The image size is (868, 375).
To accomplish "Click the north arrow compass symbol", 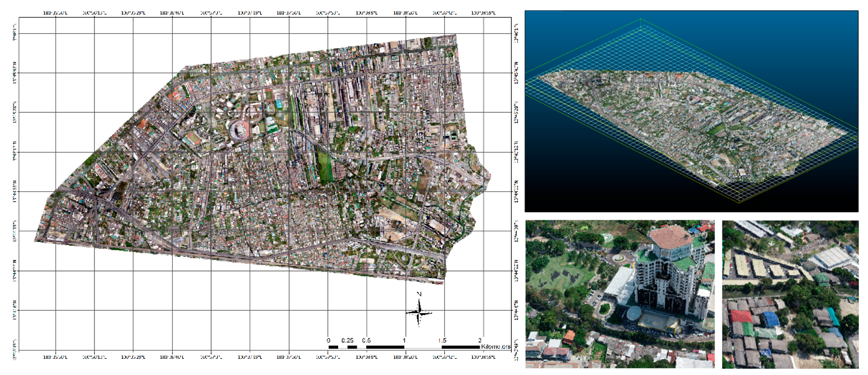I will [x=419, y=312].
